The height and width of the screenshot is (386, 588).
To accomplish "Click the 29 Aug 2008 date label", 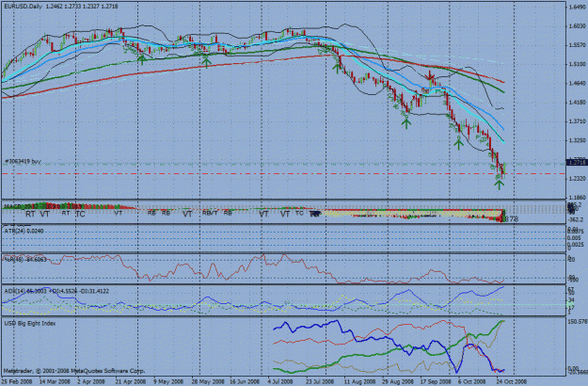I will [397, 381].
